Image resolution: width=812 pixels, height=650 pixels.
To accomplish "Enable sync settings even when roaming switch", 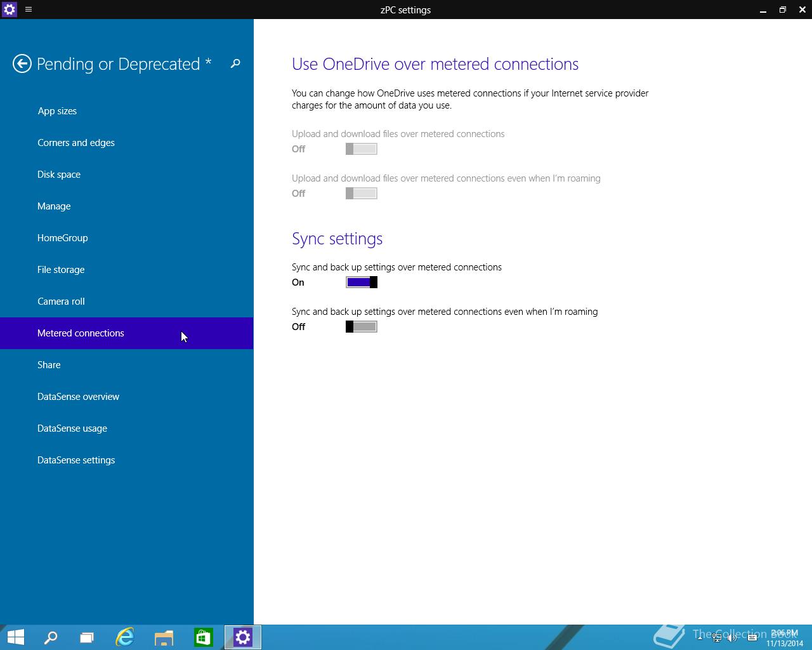I will 362,327.
